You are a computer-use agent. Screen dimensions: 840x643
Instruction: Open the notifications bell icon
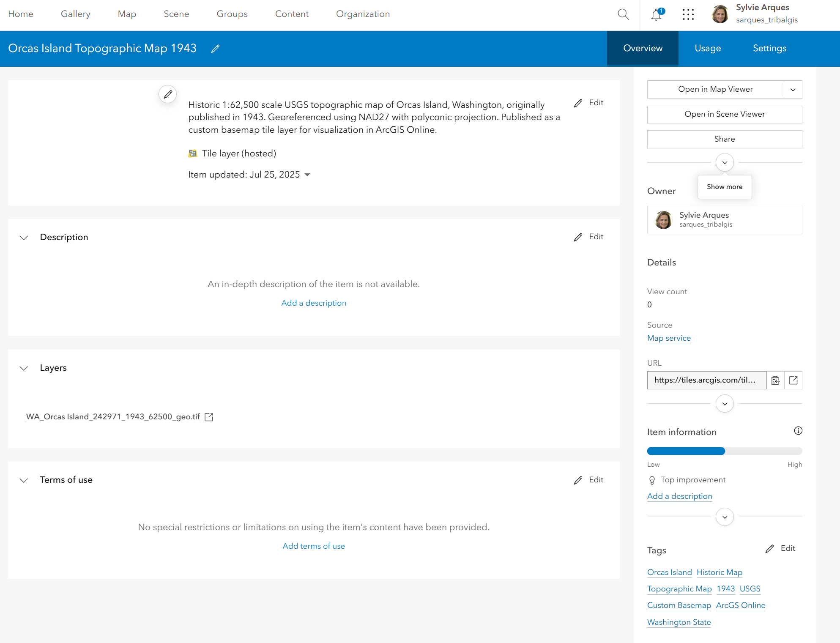(x=657, y=14)
